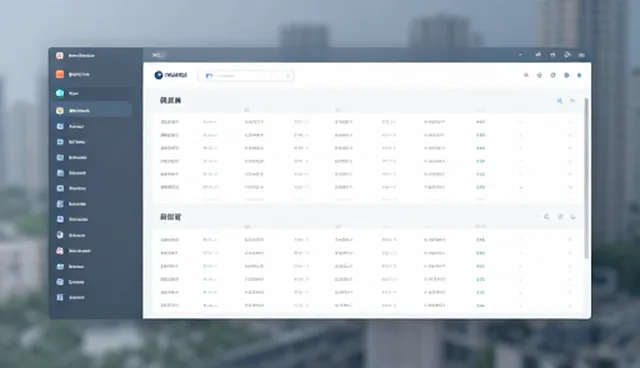Click the first of three grey icons in the lower table header
Screen dimensions: 640x368
coord(547,217)
